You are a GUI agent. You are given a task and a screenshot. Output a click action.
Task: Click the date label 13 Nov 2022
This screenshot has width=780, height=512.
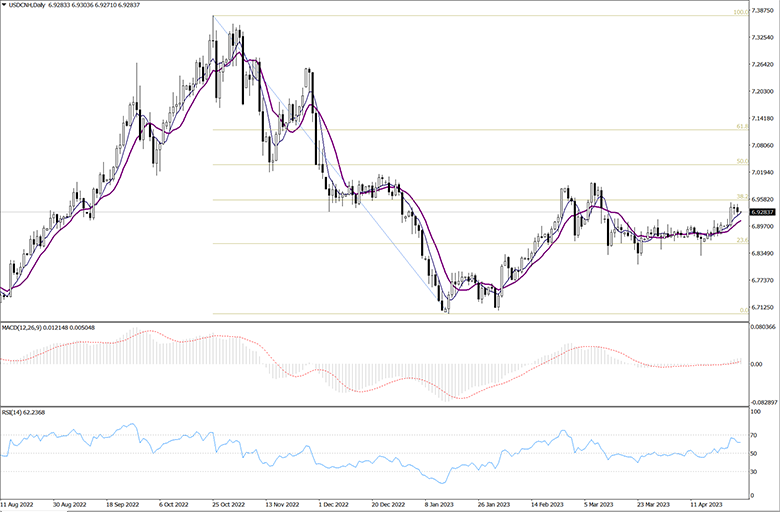[282, 504]
